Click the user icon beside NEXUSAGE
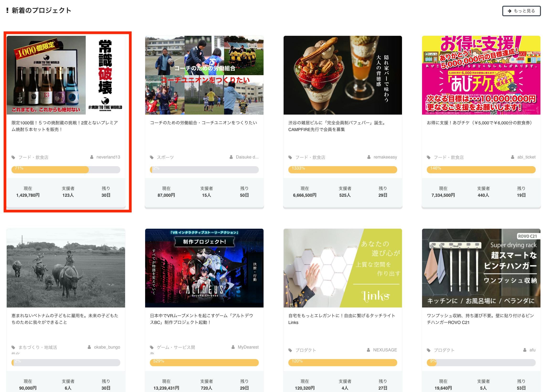Screen dimensions: 550x392 [x=368, y=350]
